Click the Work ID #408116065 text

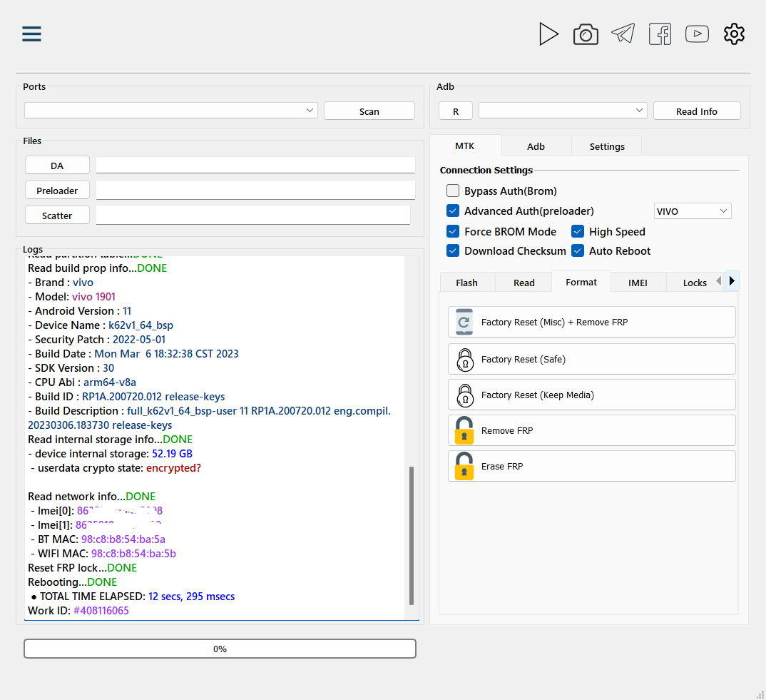(78, 610)
